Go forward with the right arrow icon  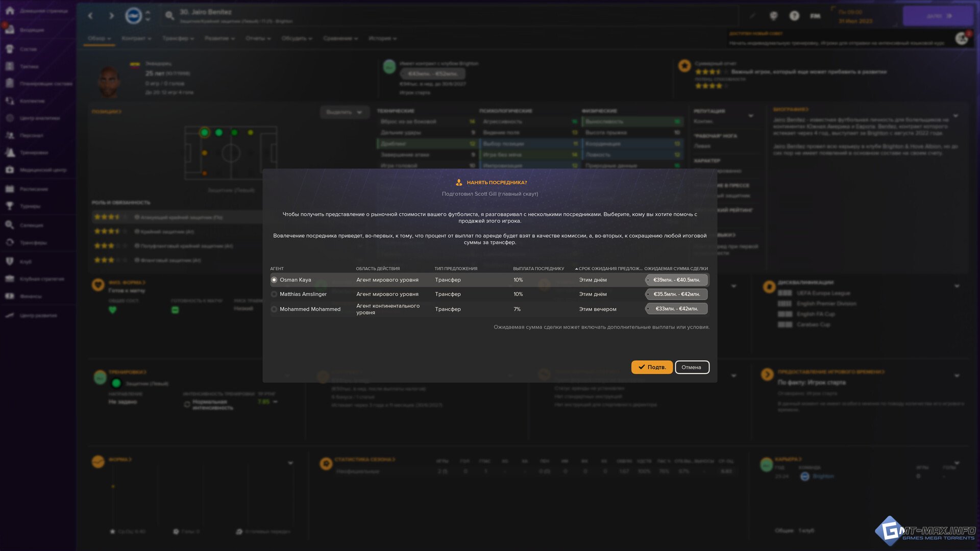pyautogui.click(x=111, y=16)
